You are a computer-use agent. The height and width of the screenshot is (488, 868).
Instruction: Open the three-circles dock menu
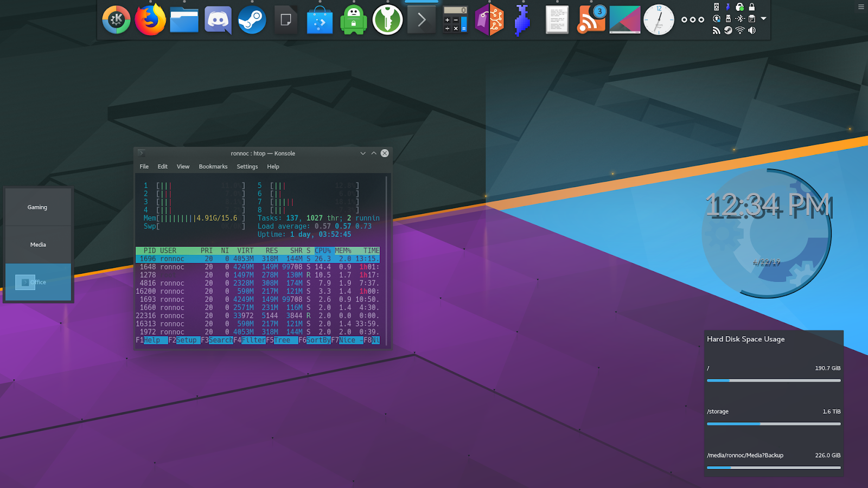coord(693,20)
